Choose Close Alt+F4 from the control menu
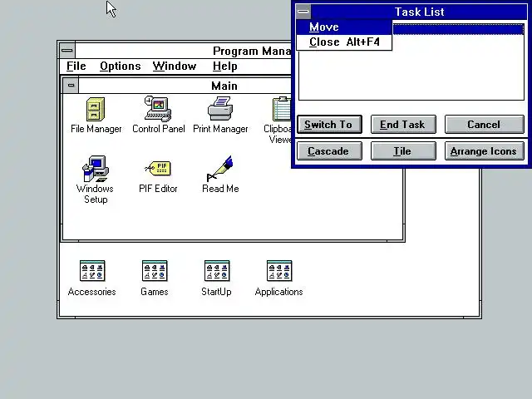The image size is (532, 399). pos(344,42)
